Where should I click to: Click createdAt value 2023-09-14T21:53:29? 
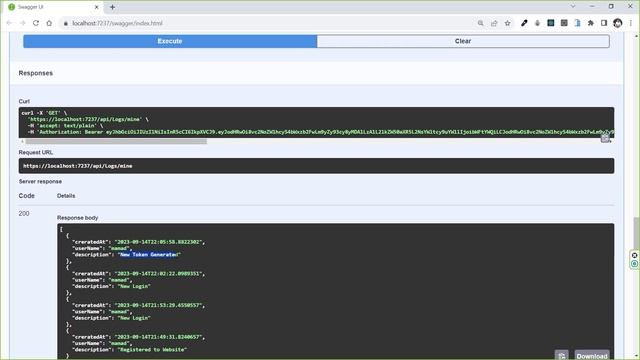(159, 305)
